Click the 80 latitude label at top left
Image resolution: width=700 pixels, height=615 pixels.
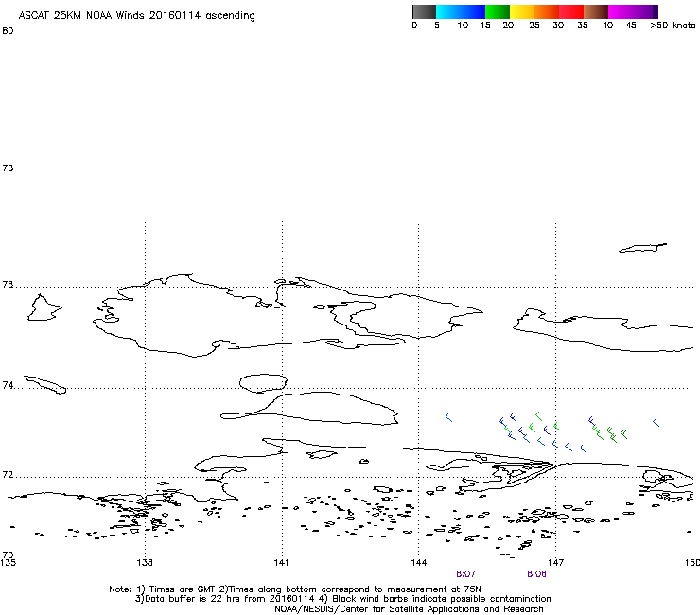pyautogui.click(x=8, y=31)
